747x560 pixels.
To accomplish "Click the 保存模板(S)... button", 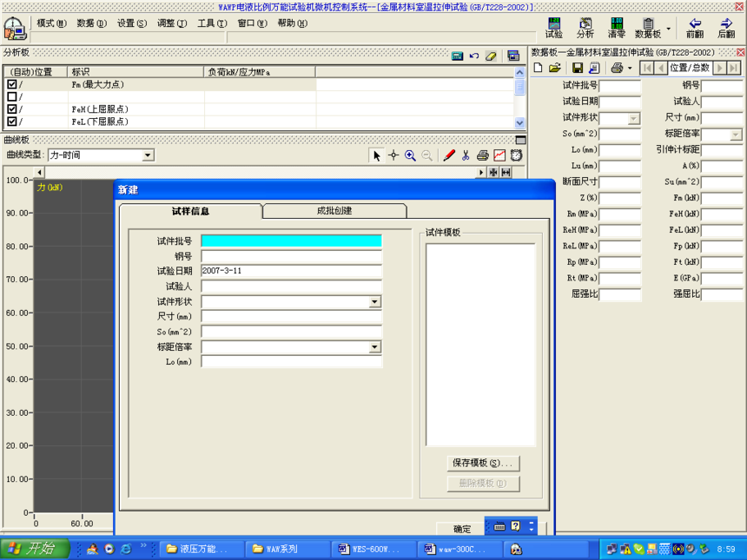I will tap(482, 464).
